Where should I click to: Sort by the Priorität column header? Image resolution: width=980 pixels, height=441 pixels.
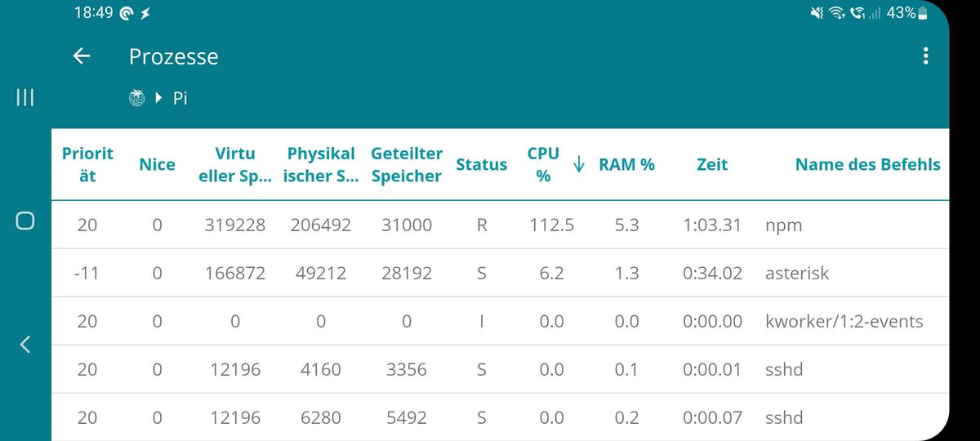pos(87,164)
